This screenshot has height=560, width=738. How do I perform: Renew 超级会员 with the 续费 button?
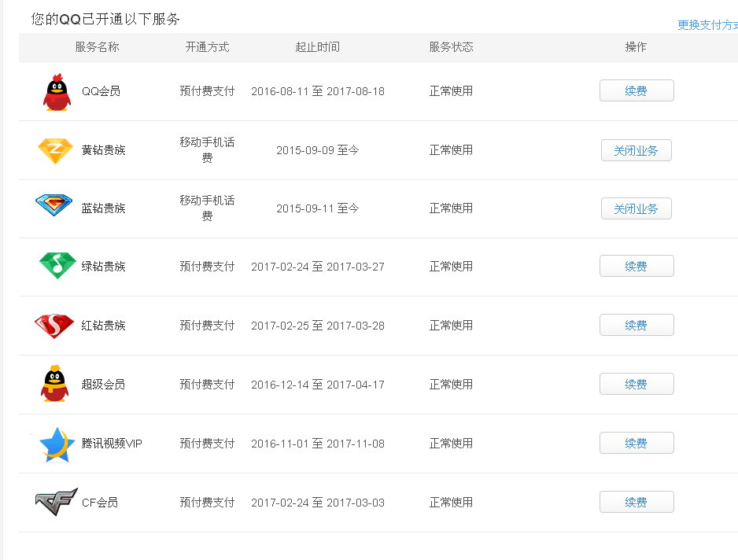tap(637, 384)
